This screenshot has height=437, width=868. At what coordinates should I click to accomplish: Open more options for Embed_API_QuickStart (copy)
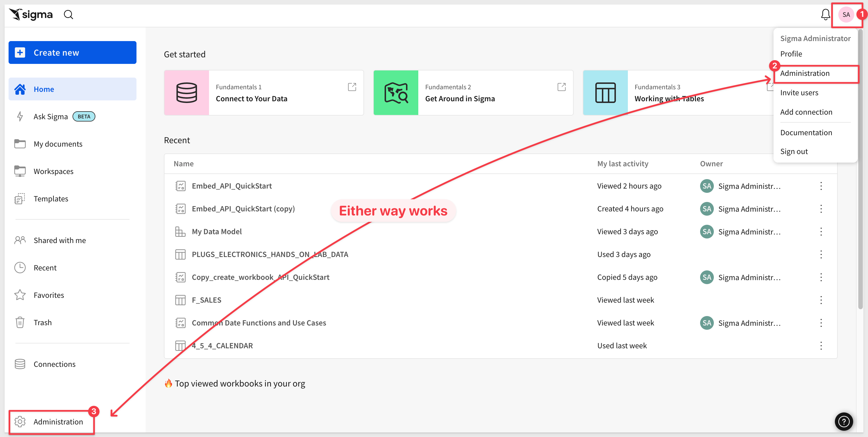point(821,209)
